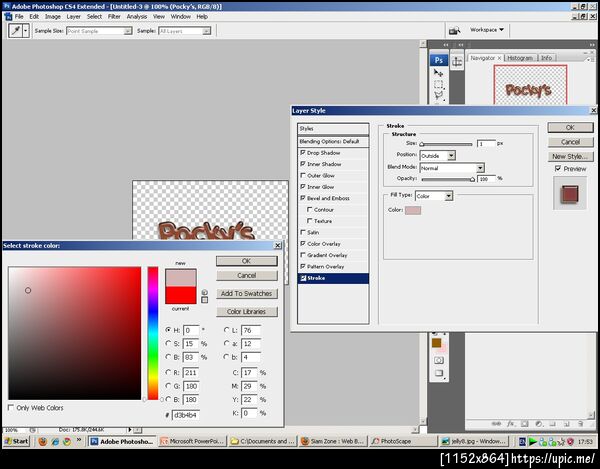Viewport: 600px width, 469px height.
Task: Click the Eyedropper tool preset icon
Action: 15,31
